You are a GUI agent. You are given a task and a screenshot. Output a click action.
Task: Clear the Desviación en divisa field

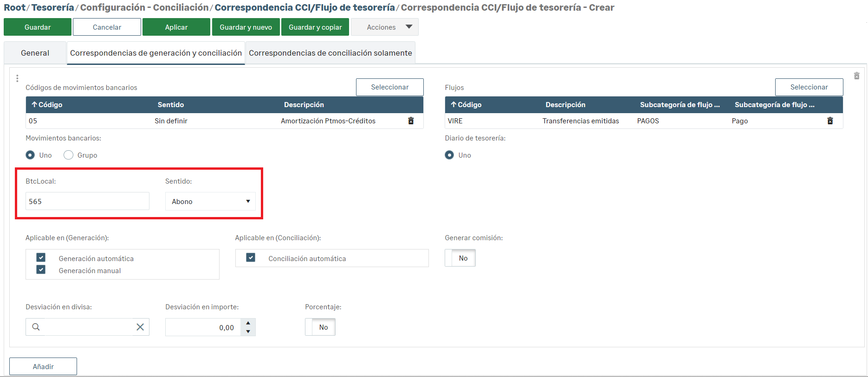[x=140, y=327]
